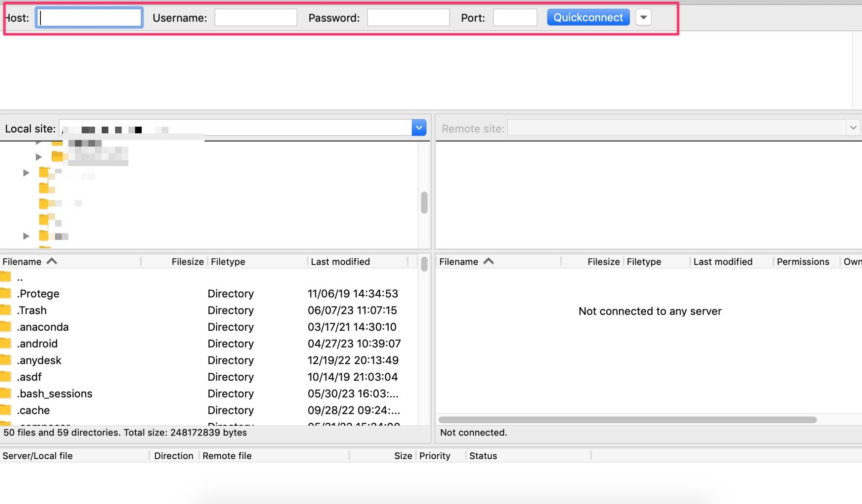The height and width of the screenshot is (504, 862).
Task: Focus the Port input field
Action: (x=515, y=18)
